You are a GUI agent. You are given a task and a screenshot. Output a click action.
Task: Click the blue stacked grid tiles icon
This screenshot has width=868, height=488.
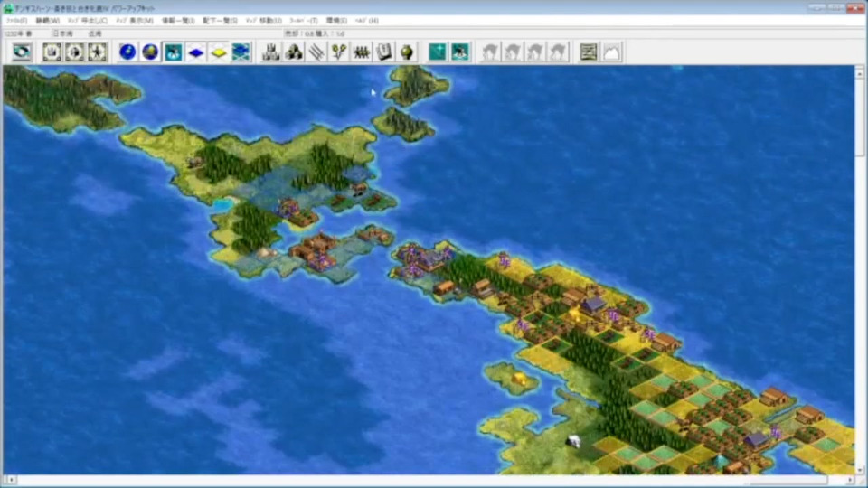click(x=241, y=52)
